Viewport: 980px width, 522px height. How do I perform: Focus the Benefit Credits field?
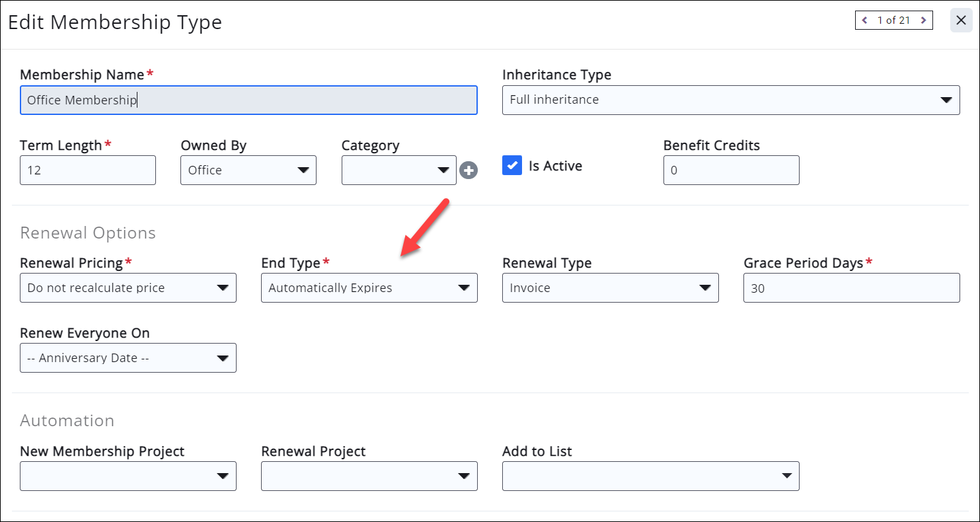(x=731, y=170)
